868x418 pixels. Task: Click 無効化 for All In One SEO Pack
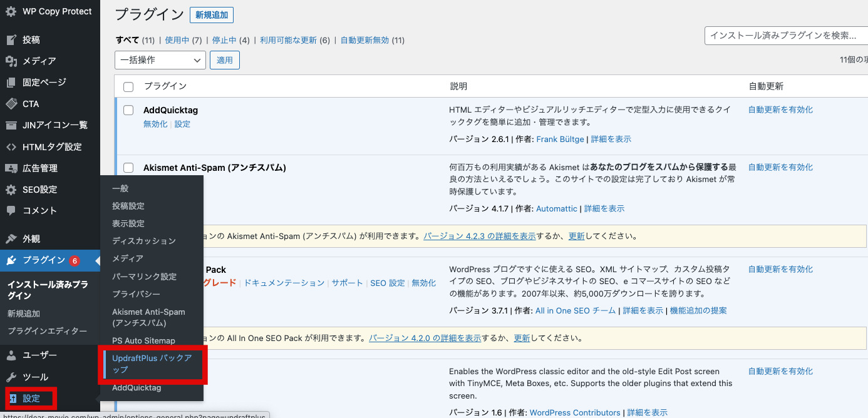point(424,283)
